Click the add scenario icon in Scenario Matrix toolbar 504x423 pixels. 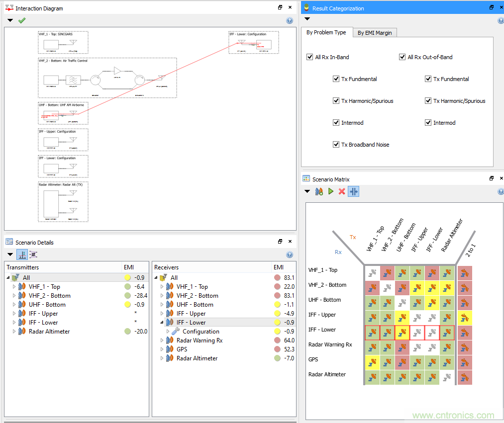coord(319,191)
